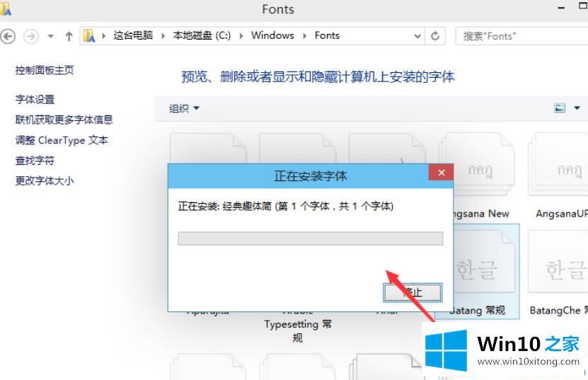Go up one folder level
The width and height of the screenshot is (588, 380).
coord(69,36)
